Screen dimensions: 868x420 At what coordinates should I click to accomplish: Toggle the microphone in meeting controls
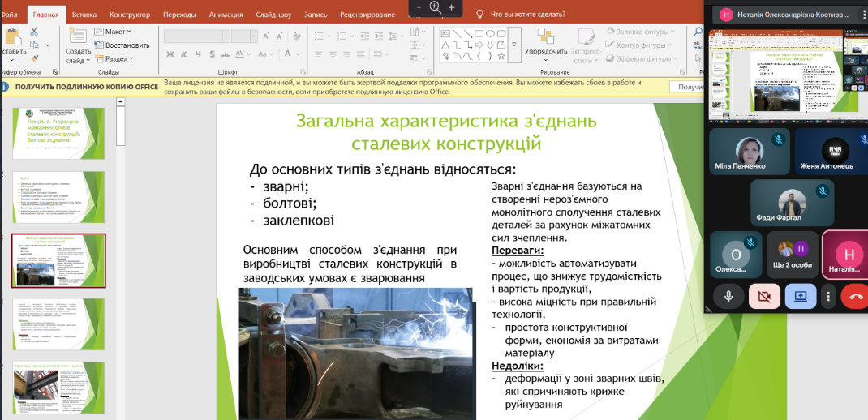728,296
